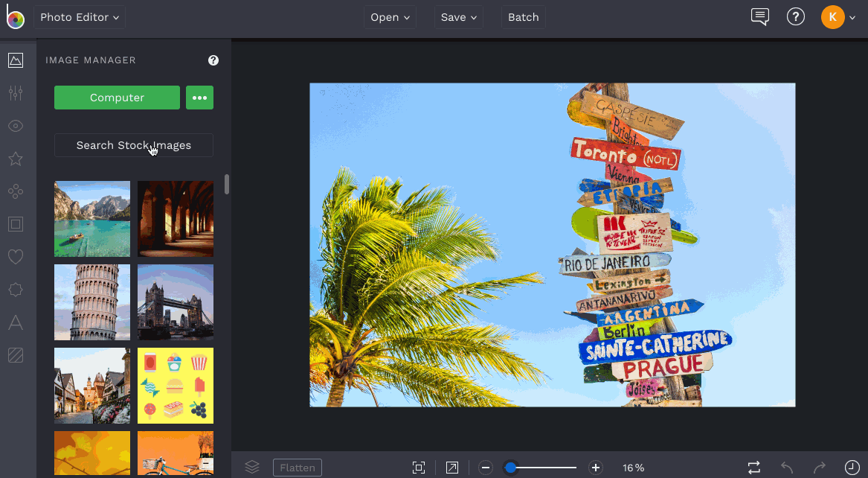Click the Flatten button

coord(298,468)
